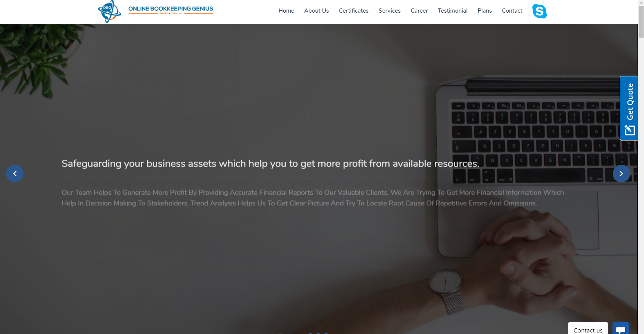The width and height of the screenshot is (644, 334).
Task: Click the Contact us chat label
Action: pyautogui.click(x=588, y=329)
